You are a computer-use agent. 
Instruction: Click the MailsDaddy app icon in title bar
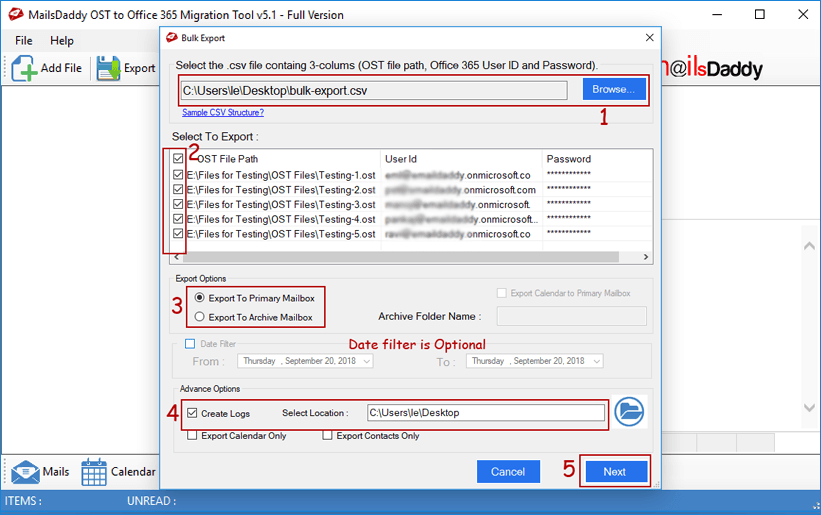pyautogui.click(x=16, y=14)
